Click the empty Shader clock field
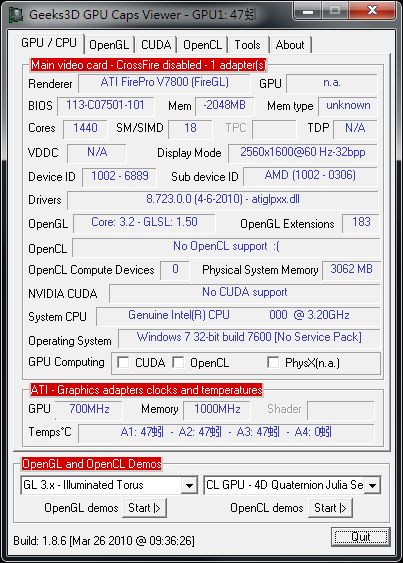Viewport: 403px width, 563px height. pyautogui.click(x=341, y=410)
